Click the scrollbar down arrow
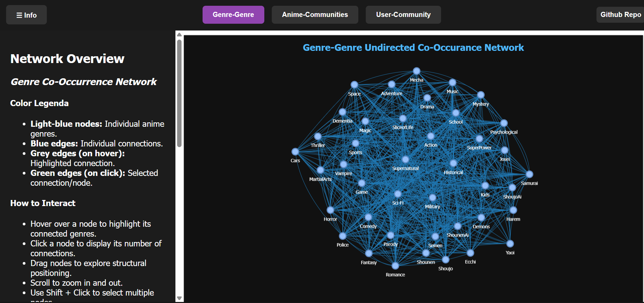Viewport: 644px width, 303px height. [179, 298]
